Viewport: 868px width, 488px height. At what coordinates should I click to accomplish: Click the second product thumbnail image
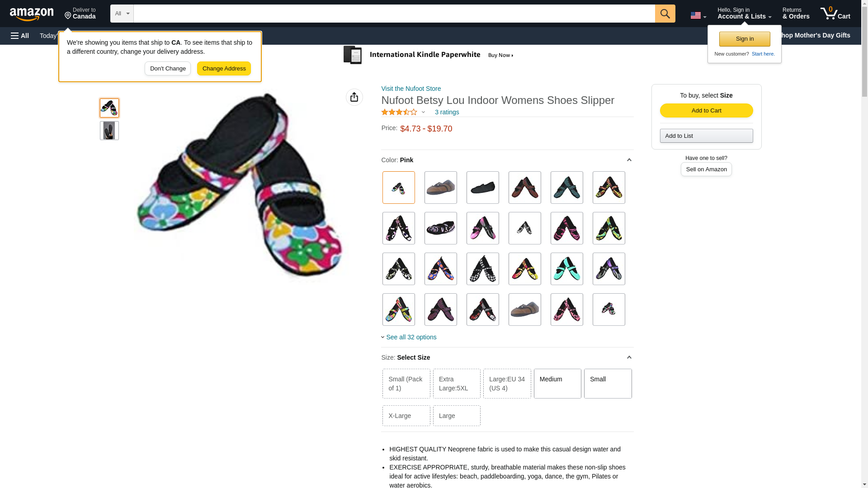[109, 131]
